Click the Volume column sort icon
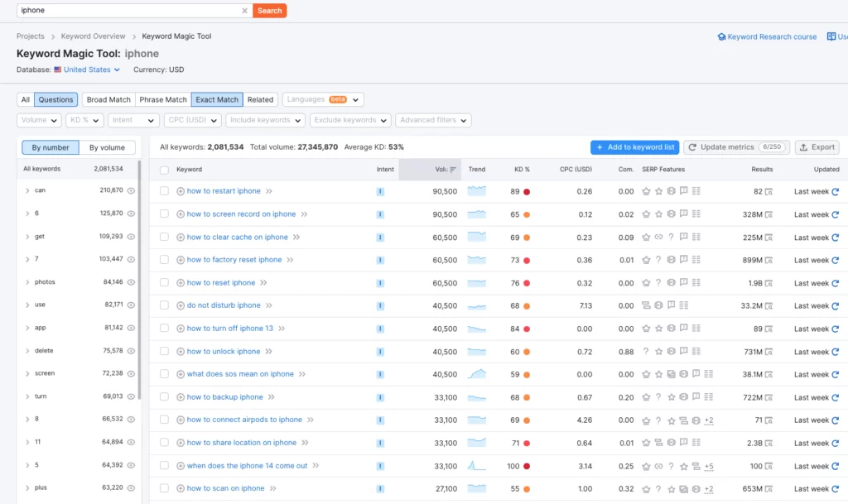This screenshot has height=504, width=848. click(453, 170)
